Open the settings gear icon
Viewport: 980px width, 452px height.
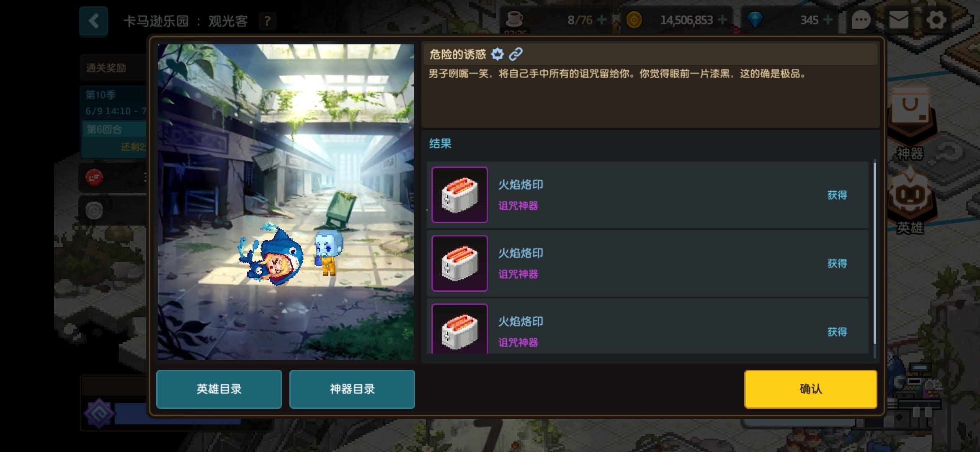[936, 20]
